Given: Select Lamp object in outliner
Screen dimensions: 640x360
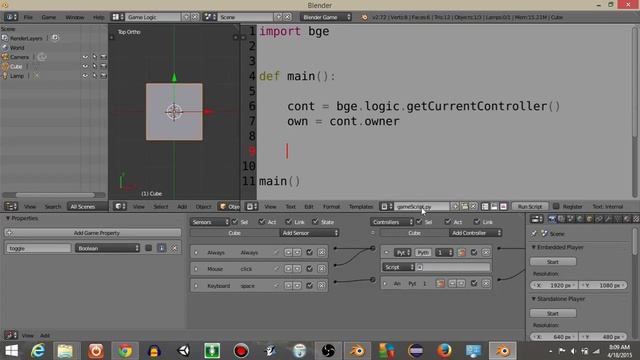Looking at the screenshot, I should pyautogui.click(x=17, y=76).
